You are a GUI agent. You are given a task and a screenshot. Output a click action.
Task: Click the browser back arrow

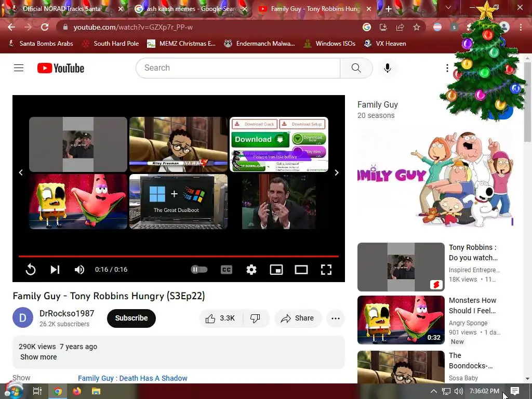(x=11, y=27)
